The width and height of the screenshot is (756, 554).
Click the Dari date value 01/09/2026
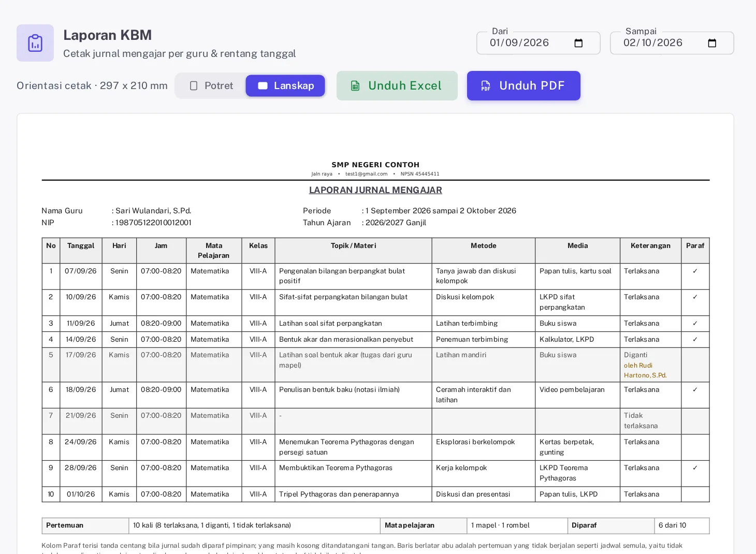pos(519,43)
